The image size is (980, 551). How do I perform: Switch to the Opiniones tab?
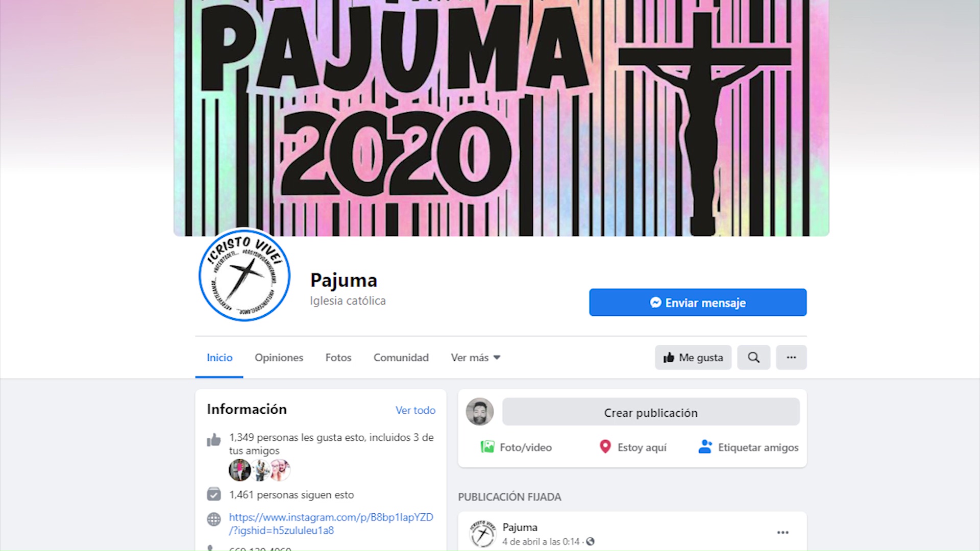[x=279, y=358]
